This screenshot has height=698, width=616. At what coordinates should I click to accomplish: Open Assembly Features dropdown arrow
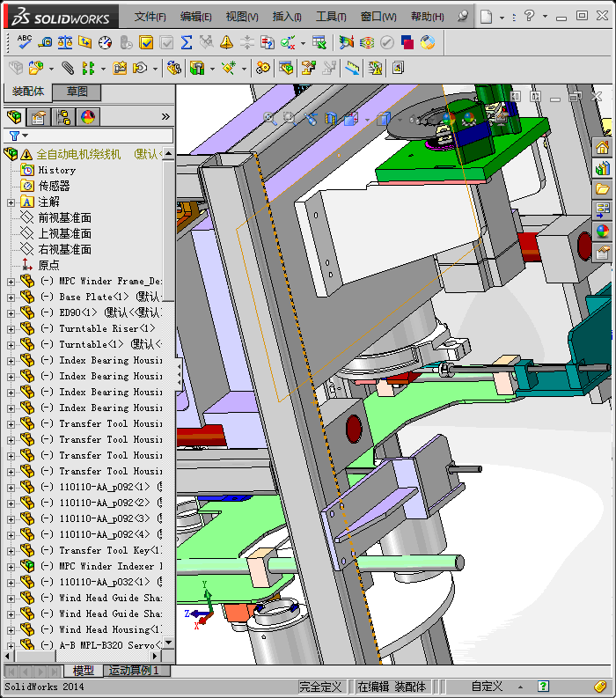(x=212, y=69)
